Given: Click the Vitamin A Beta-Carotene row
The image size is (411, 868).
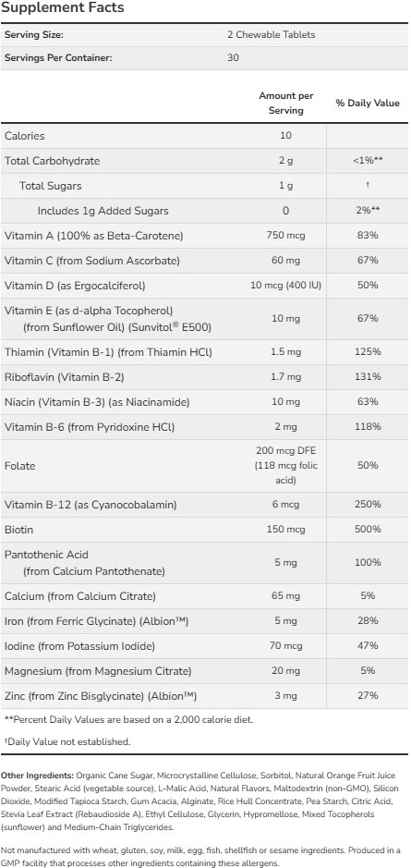Looking at the screenshot, I should [x=205, y=236].
